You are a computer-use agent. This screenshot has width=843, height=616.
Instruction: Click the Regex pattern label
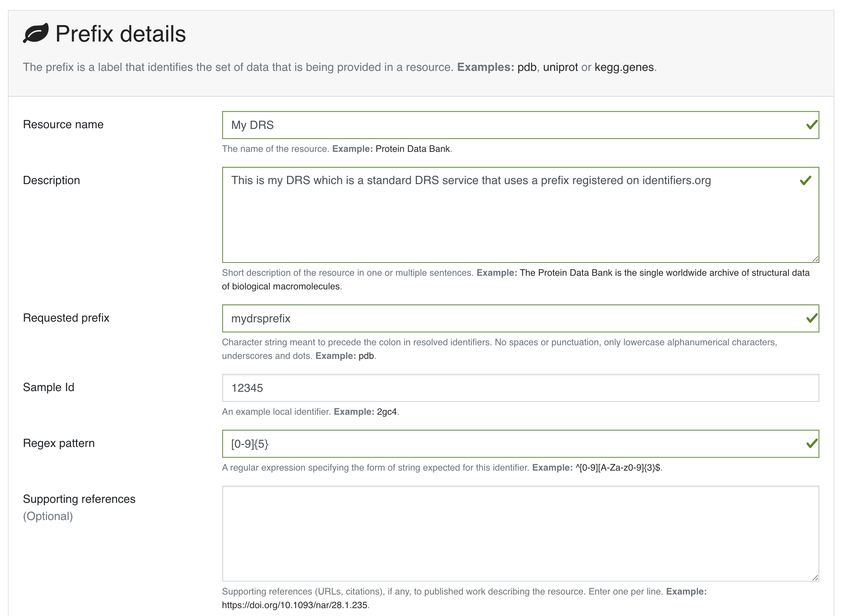point(59,443)
